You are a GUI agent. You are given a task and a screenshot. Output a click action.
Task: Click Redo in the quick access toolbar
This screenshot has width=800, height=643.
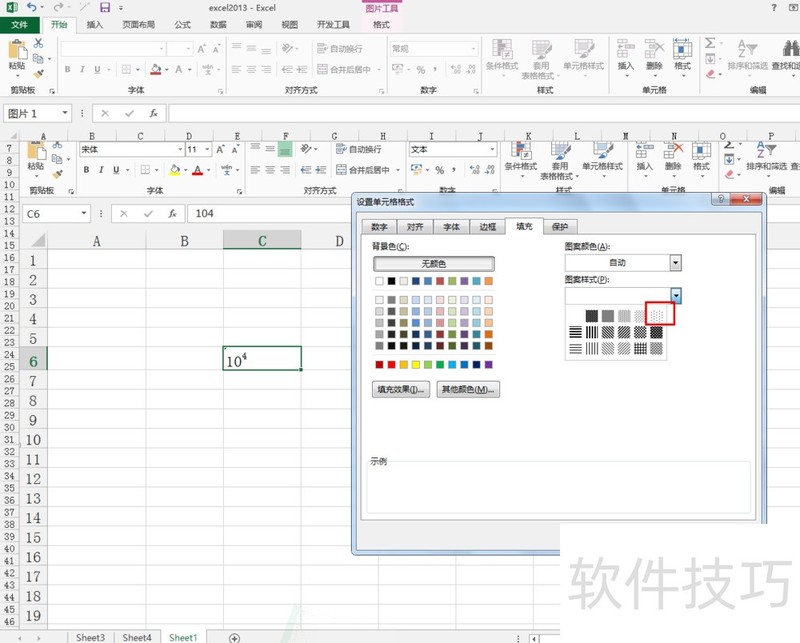coord(59,7)
